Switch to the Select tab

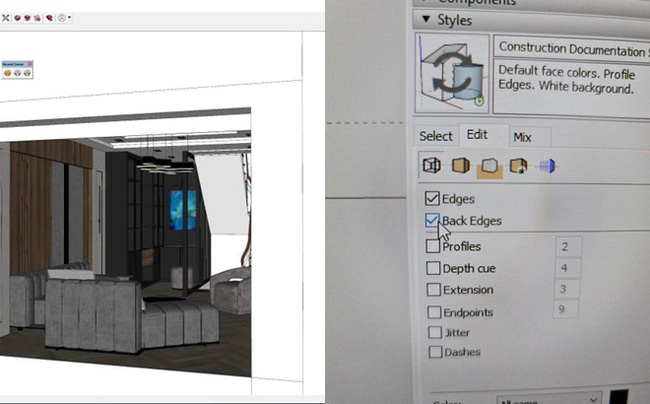pyautogui.click(x=435, y=136)
